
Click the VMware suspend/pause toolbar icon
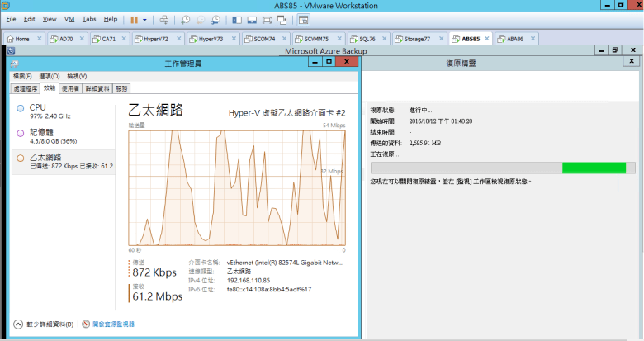[x=134, y=18]
